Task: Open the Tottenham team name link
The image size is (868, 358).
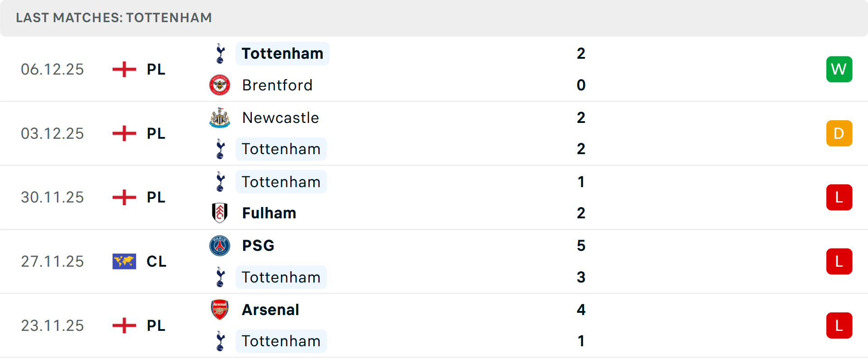Action: click(x=282, y=53)
